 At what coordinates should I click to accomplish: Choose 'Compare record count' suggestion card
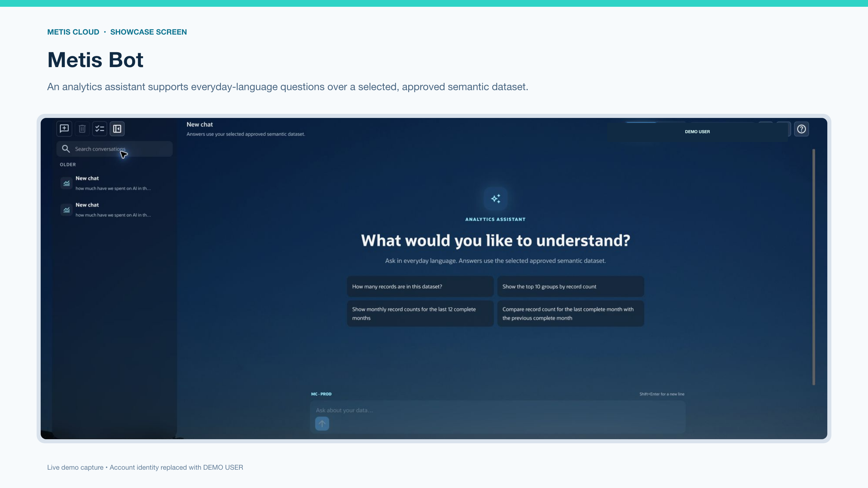571,314
